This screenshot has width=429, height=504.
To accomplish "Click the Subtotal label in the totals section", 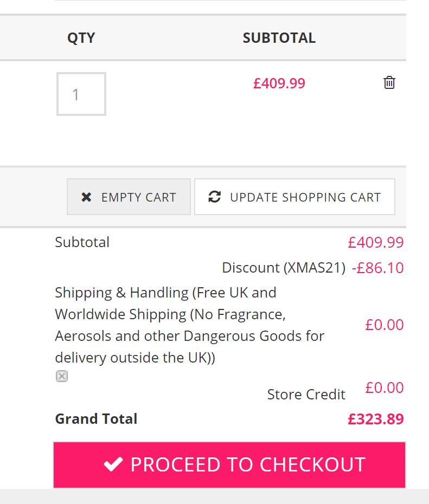I will pos(82,242).
